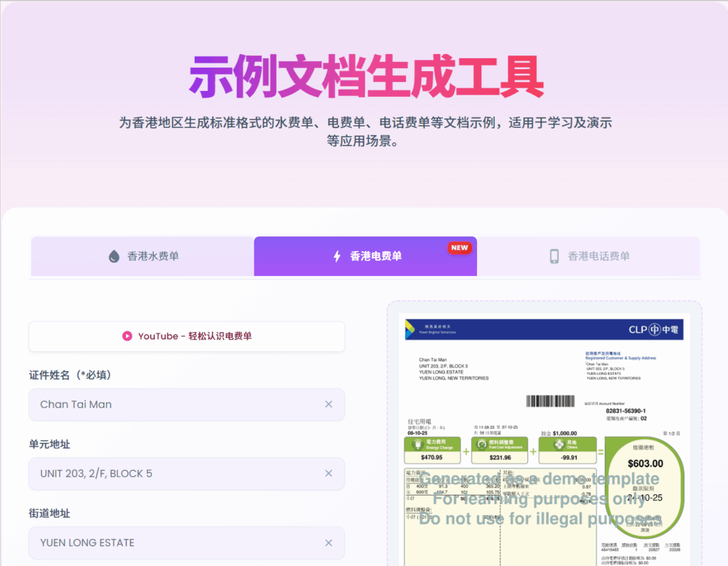This screenshot has width=728, height=566.
Task: Click the lightning bolt icon
Action: pyautogui.click(x=337, y=256)
